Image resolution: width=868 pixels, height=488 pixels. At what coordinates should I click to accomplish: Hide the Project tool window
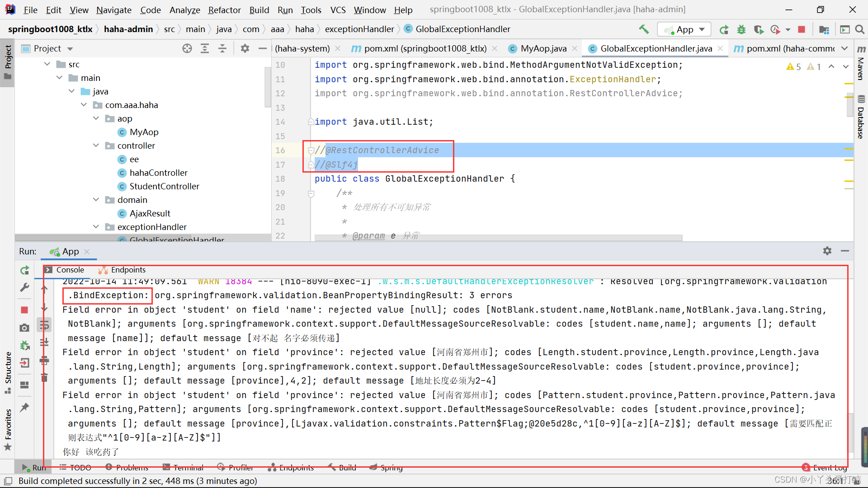pos(262,48)
